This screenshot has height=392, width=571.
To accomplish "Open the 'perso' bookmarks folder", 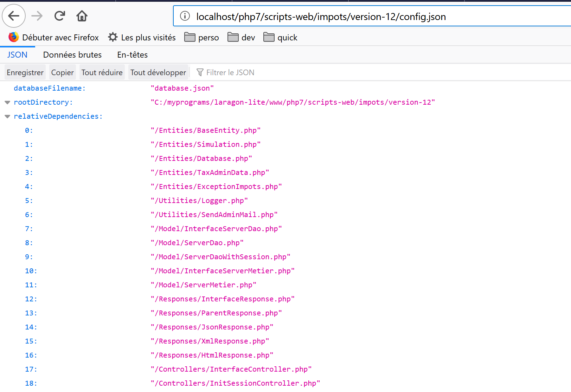I will (201, 38).
